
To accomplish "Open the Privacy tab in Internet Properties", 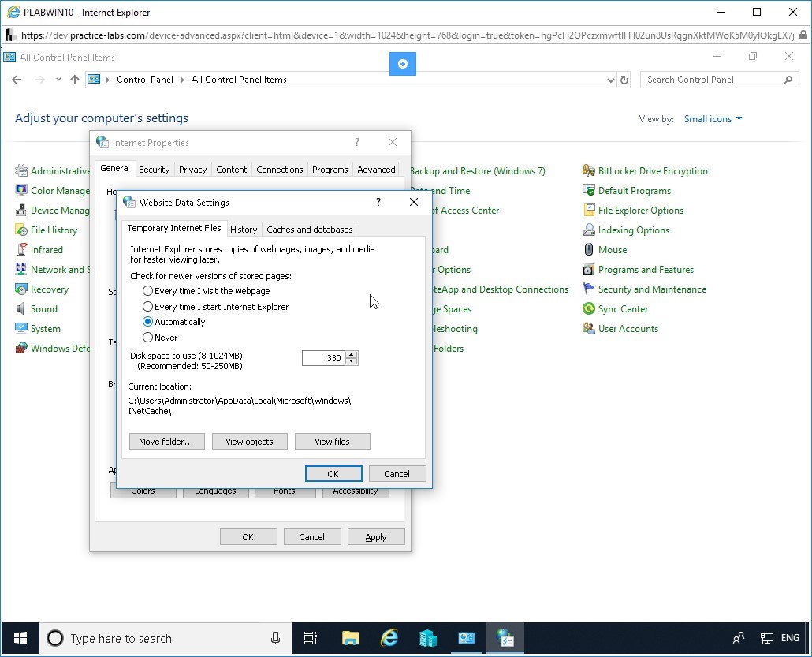I will (192, 170).
